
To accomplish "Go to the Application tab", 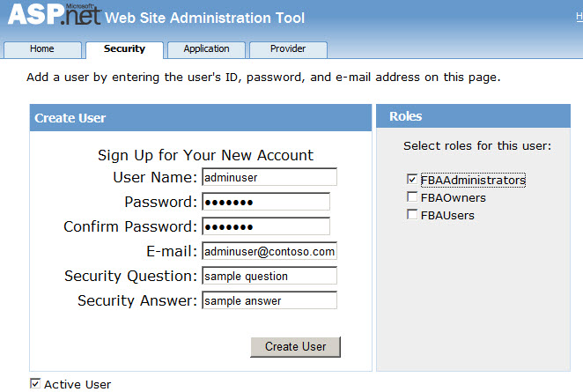I will click(206, 49).
